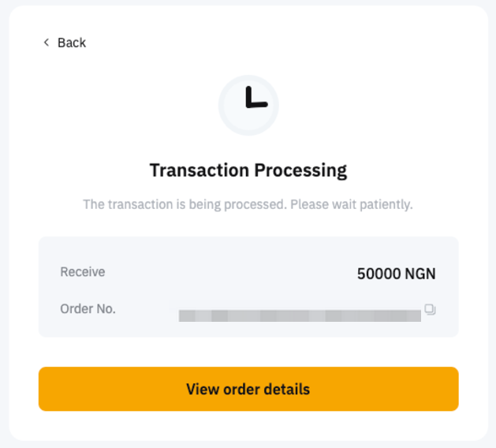This screenshot has height=448, width=496.
Task: Click the Receive row label
Action: [83, 272]
